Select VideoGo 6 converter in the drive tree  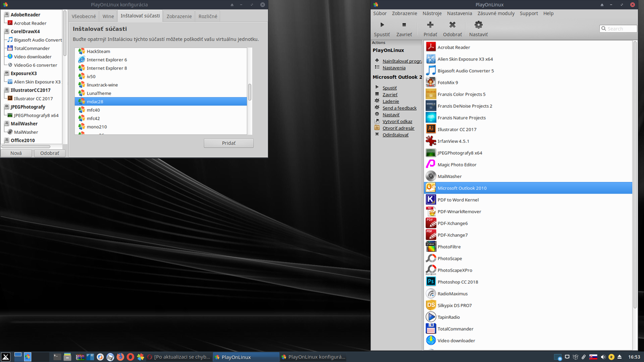point(35,65)
